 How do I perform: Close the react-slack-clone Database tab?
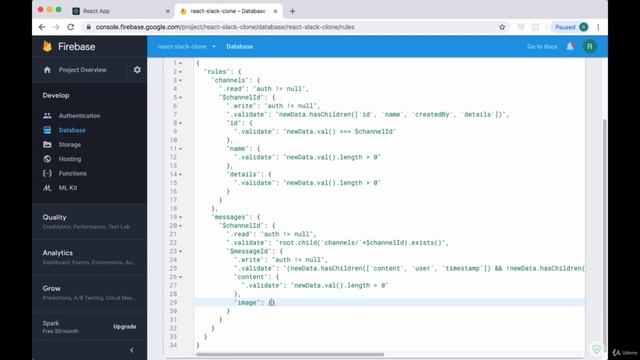[x=275, y=11]
